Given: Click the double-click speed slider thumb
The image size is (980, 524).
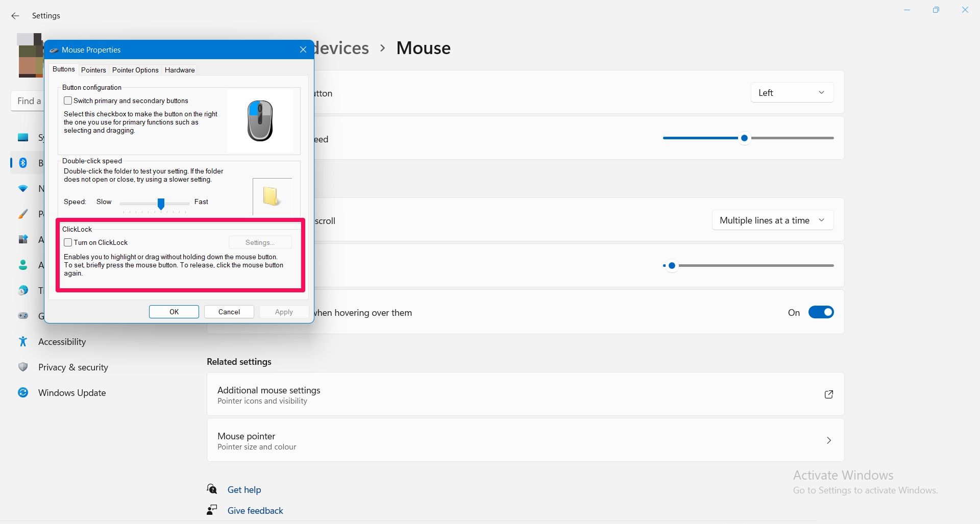Looking at the screenshot, I should 161,204.
